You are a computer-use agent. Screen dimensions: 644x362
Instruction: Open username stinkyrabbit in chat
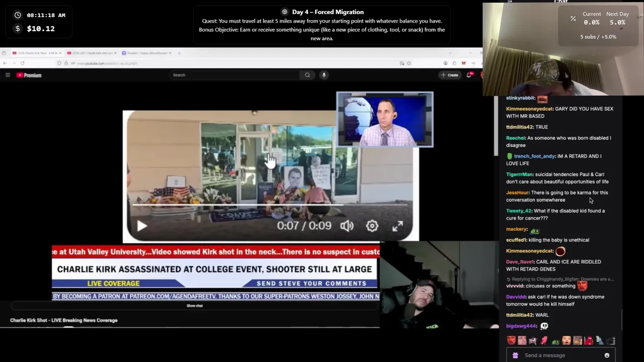click(521, 98)
